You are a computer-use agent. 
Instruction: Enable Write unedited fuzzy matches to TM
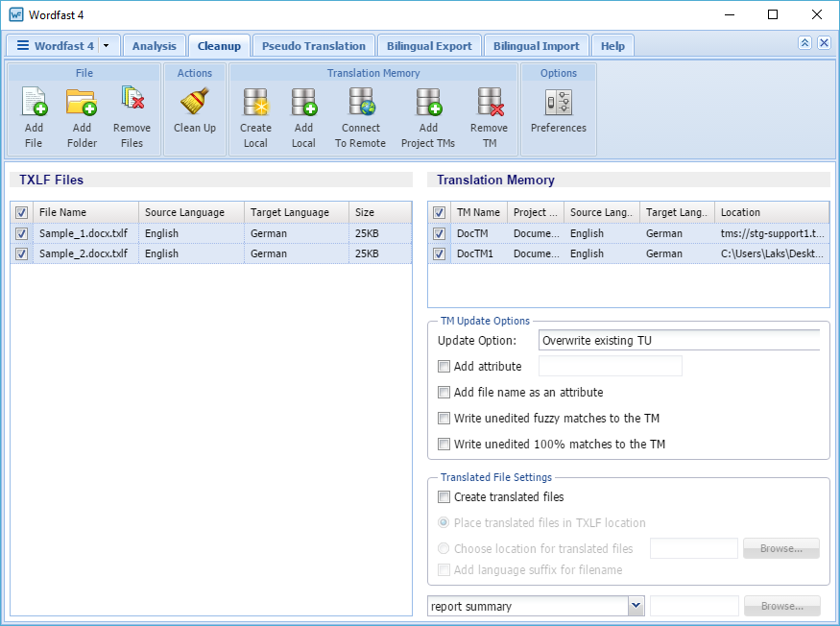[x=444, y=418]
